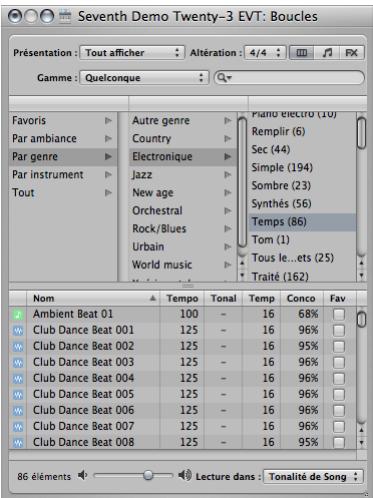Sort by Tonal column header

coord(223,298)
